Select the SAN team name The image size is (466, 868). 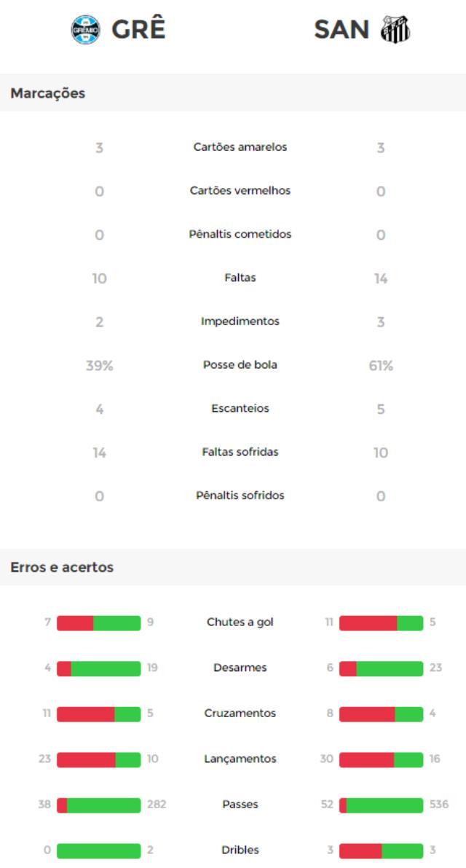(x=341, y=29)
